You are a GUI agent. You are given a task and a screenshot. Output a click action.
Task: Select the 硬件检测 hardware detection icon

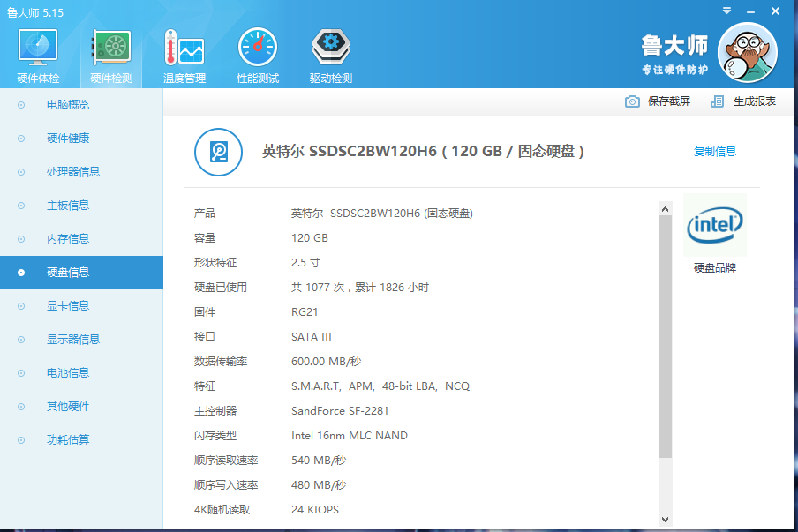pyautogui.click(x=111, y=48)
